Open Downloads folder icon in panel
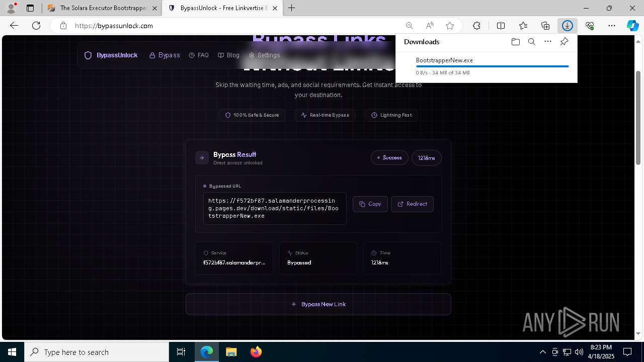Image resolution: width=644 pixels, height=362 pixels. [x=515, y=42]
